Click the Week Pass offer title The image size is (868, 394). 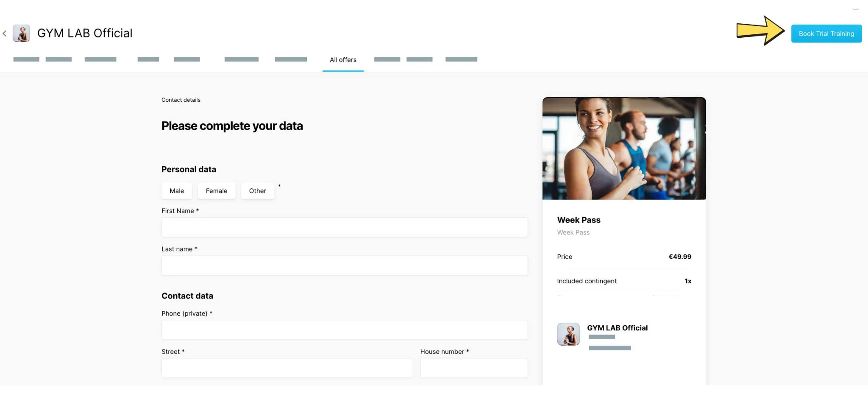tap(579, 220)
